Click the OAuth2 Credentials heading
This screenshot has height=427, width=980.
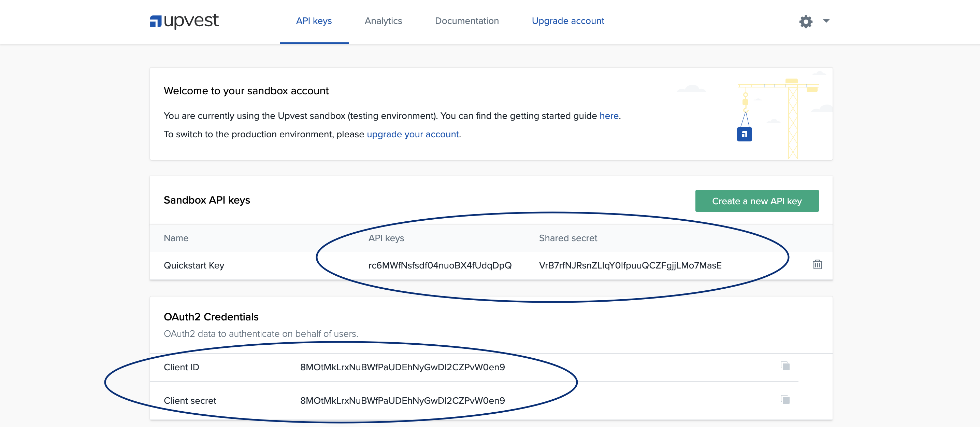pos(211,317)
